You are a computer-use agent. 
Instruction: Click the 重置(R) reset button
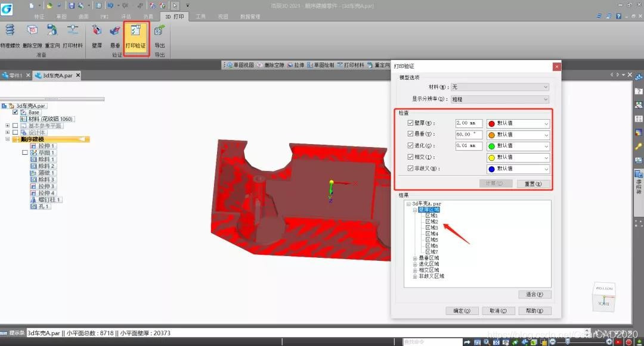pyautogui.click(x=532, y=183)
